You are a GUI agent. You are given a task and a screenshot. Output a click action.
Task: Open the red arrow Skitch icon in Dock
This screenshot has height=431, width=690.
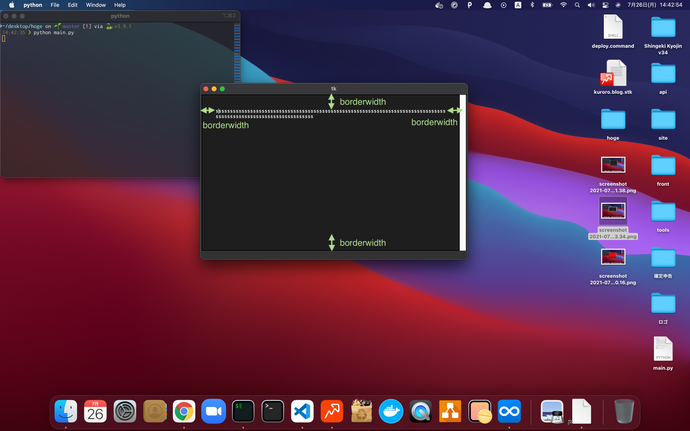332,411
